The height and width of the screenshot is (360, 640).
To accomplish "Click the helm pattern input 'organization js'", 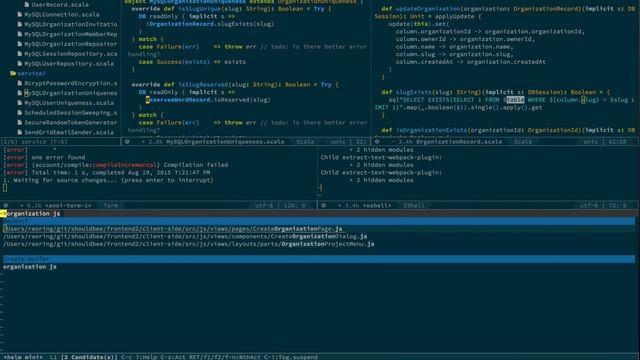I will pos(33,213).
